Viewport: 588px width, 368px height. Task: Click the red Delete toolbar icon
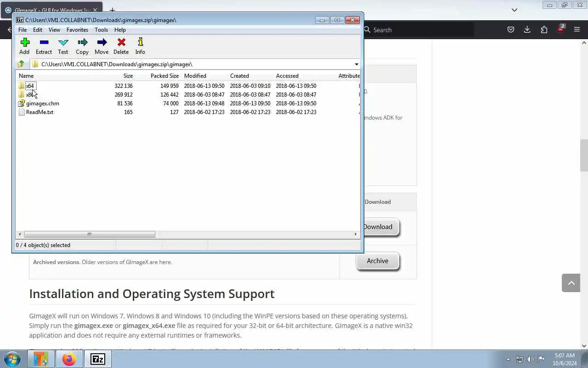tap(121, 46)
